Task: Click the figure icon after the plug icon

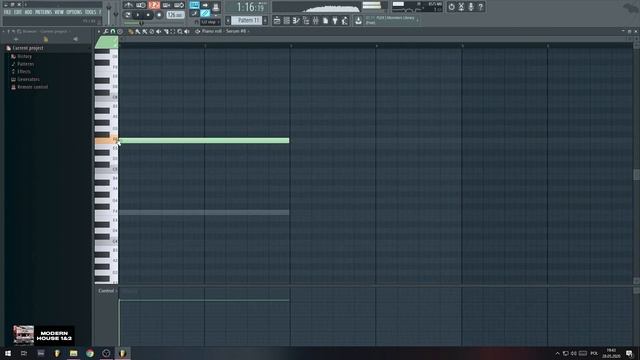Action: point(344,20)
